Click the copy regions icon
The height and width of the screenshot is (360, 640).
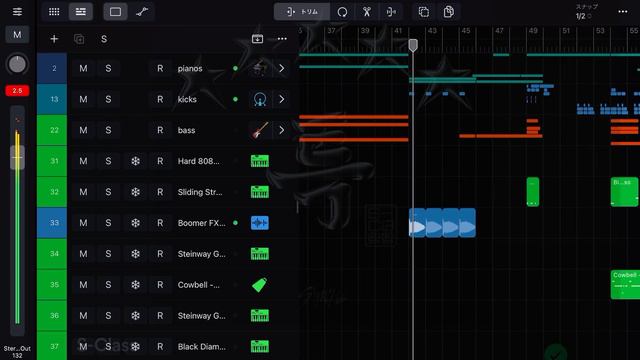pyautogui.click(x=424, y=12)
